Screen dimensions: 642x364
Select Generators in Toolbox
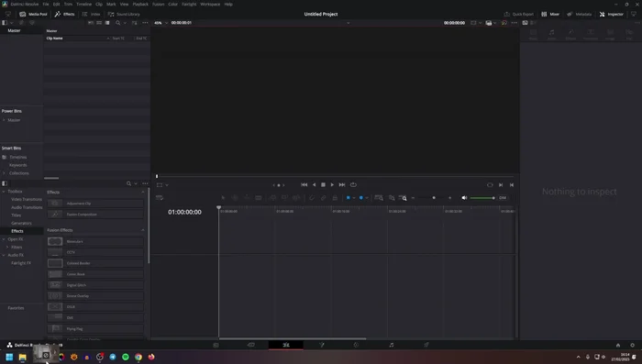coord(21,223)
